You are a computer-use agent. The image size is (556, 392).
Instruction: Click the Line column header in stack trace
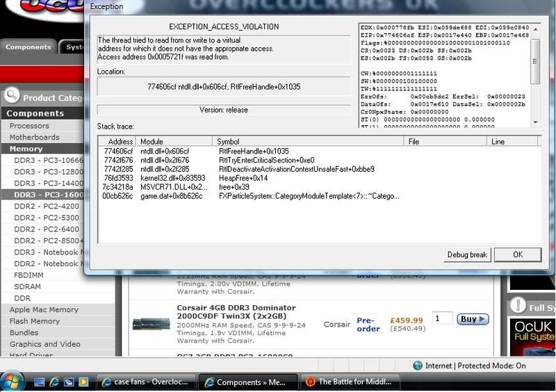[512, 142]
